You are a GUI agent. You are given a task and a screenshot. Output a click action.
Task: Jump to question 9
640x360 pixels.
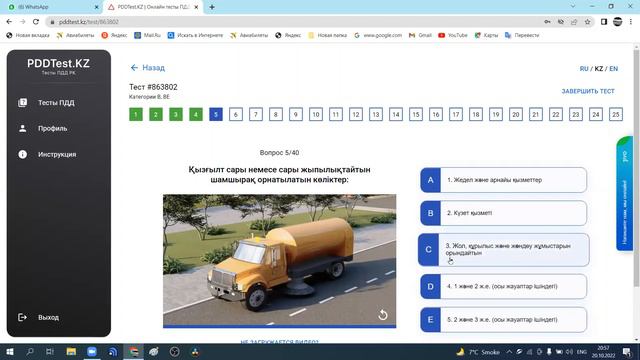tap(296, 115)
